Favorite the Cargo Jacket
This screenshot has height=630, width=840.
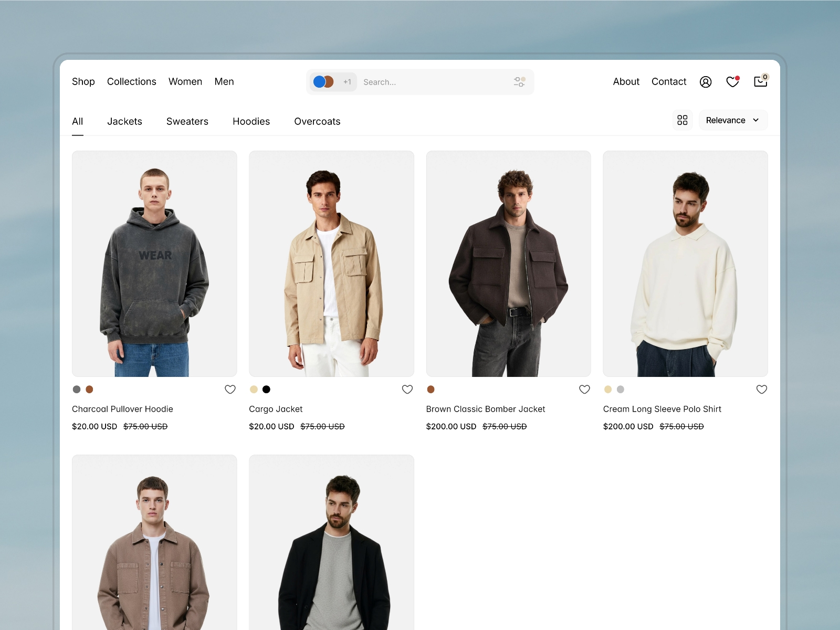coord(407,390)
